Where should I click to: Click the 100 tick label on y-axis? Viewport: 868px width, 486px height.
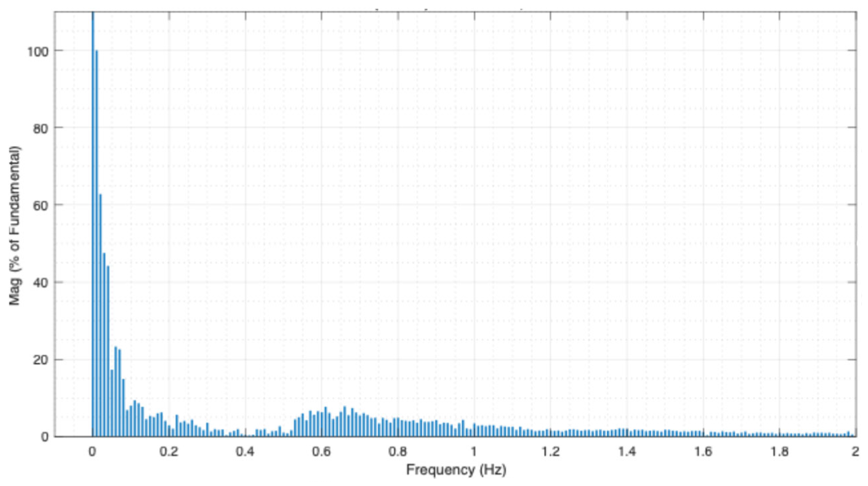[x=37, y=52]
